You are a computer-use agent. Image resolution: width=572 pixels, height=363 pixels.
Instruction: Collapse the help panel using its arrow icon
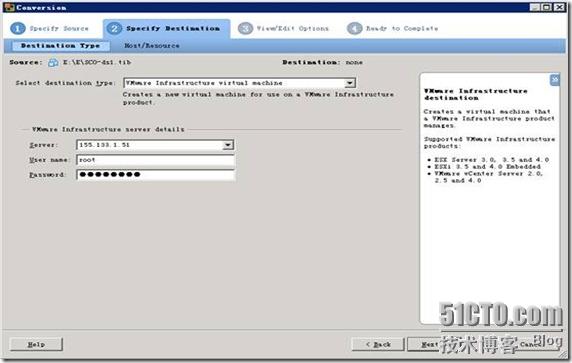(x=555, y=80)
